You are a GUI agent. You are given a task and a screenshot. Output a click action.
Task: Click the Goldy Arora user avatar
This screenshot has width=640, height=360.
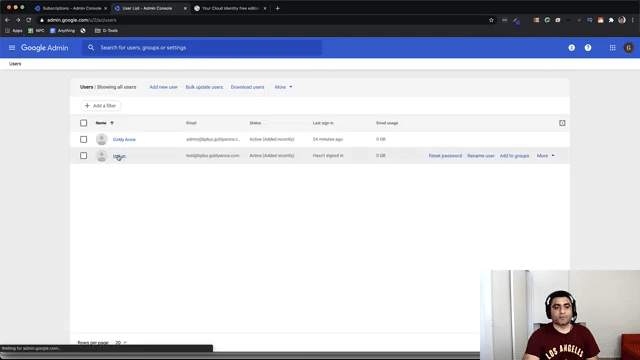102,139
